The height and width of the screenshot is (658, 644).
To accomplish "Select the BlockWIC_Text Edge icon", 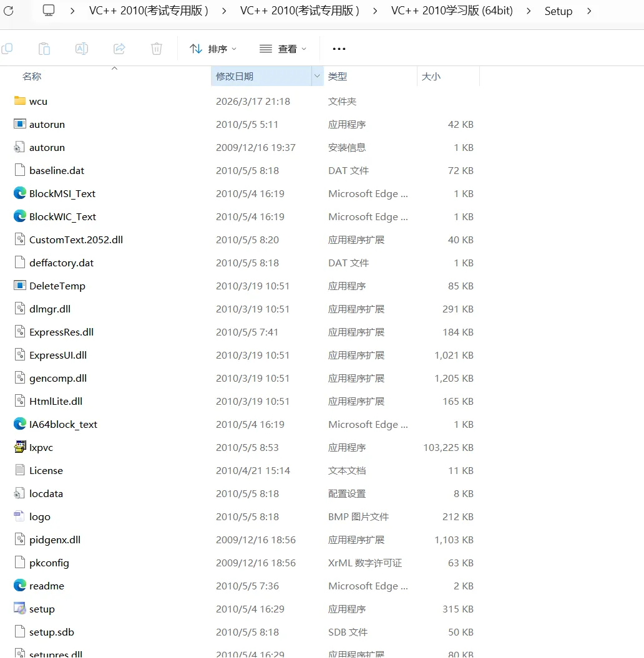I will click(x=20, y=216).
